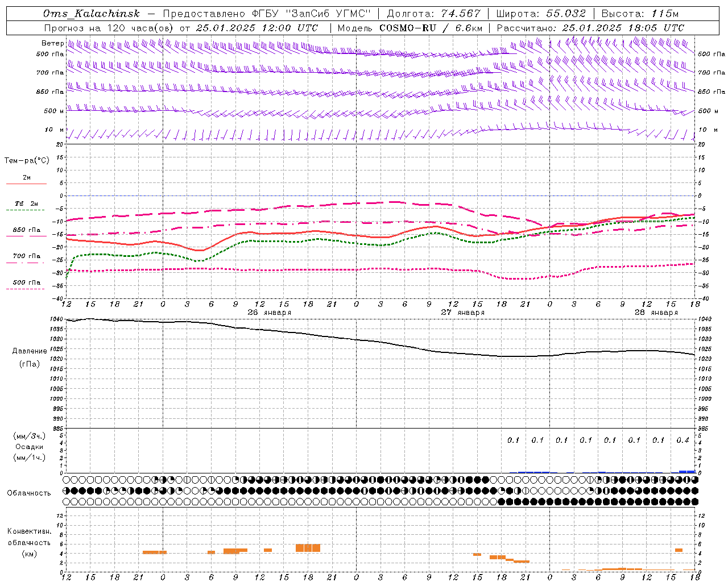Viewport: 728px width, 582px height.
Task: Click the Ветер wind panel label
Action: (x=52, y=43)
